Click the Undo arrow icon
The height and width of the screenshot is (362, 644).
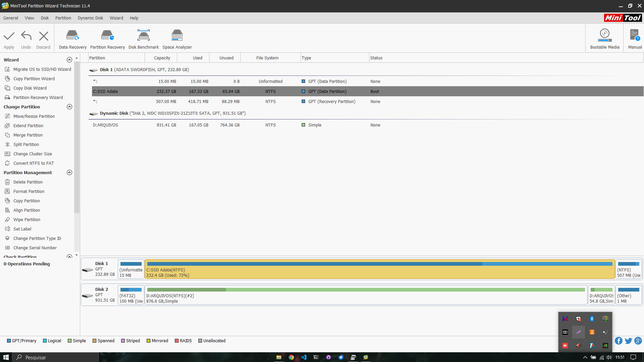click(x=26, y=36)
